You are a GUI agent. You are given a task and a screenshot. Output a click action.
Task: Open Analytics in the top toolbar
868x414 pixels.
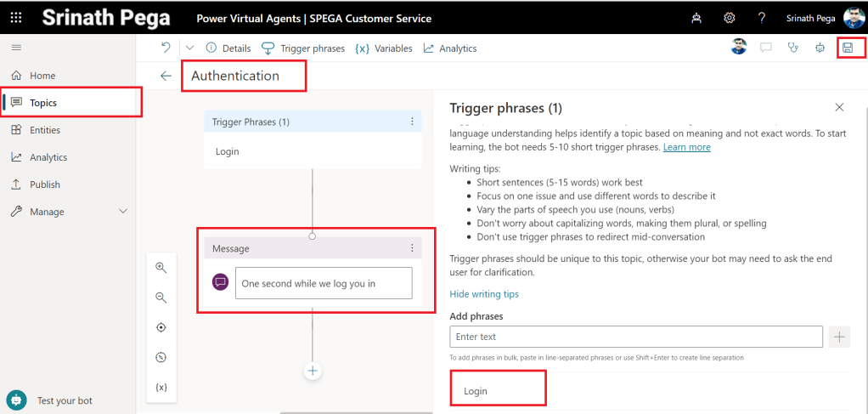point(449,48)
